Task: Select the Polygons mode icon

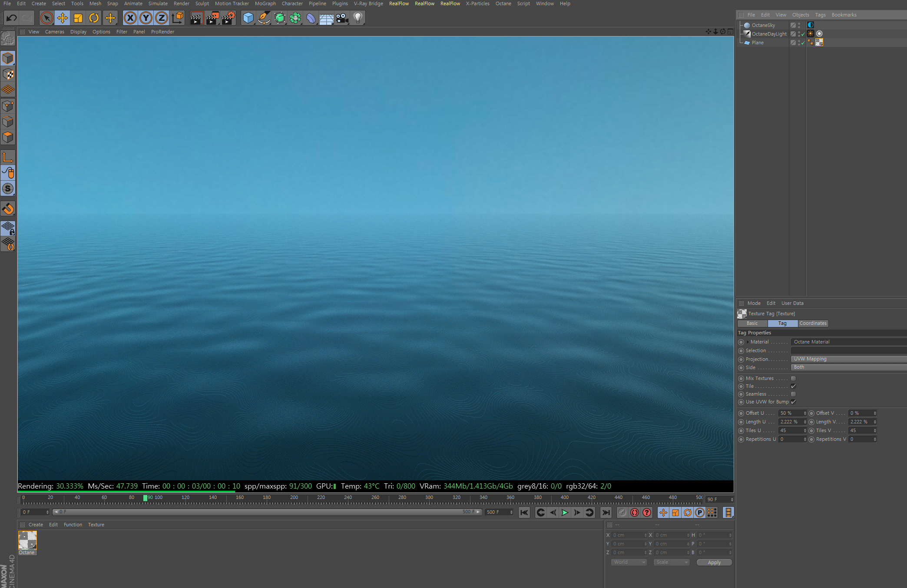Action: pos(8,138)
